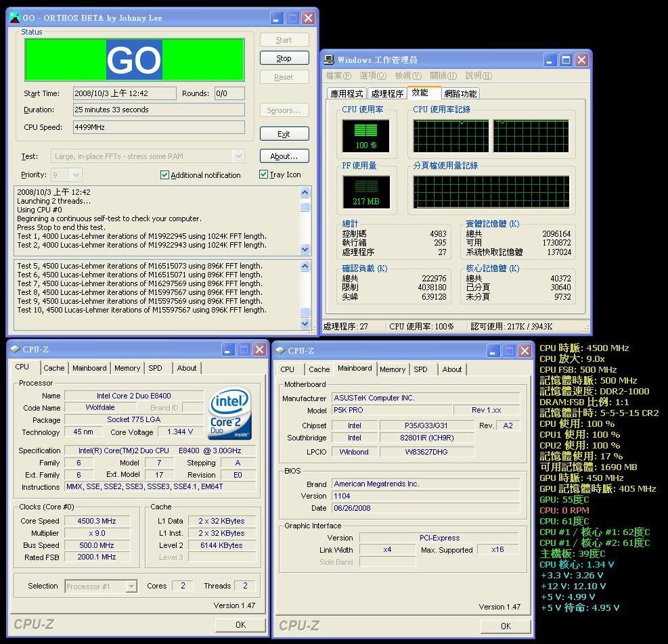
Task: Click the grayed Reset button in Orthos
Action: [x=284, y=77]
